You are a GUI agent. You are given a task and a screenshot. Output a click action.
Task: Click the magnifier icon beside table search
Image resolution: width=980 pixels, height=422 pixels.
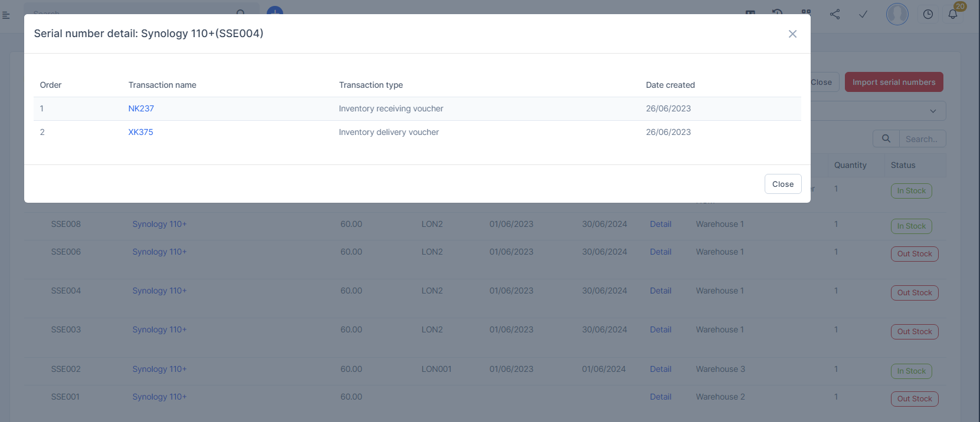(886, 139)
